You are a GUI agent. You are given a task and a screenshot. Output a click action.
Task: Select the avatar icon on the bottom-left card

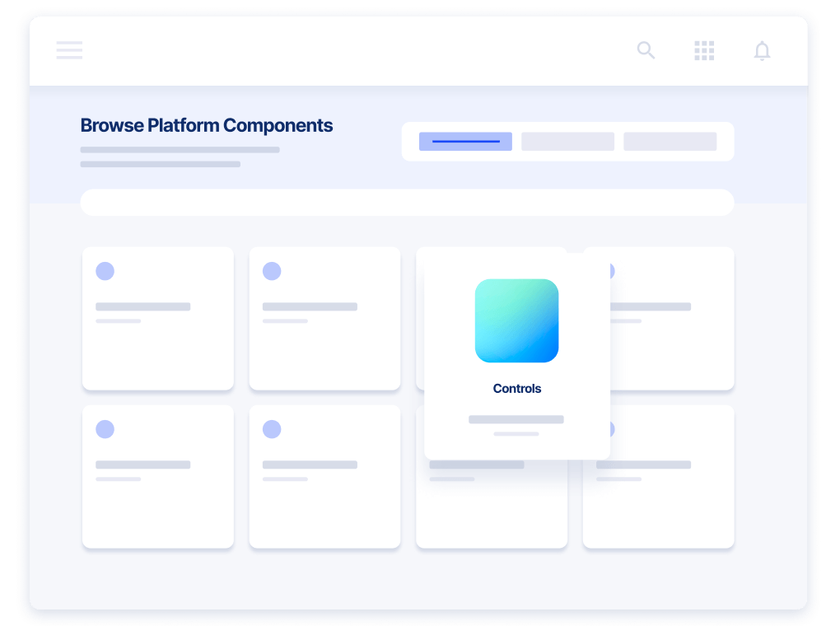105,428
